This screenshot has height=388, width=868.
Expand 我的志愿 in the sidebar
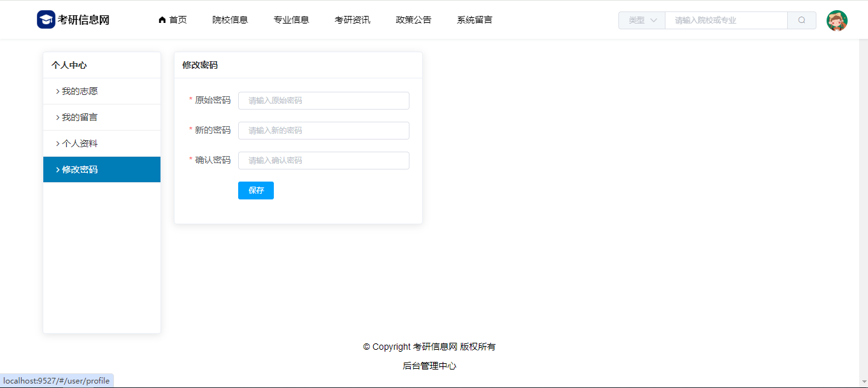click(x=80, y=91)
